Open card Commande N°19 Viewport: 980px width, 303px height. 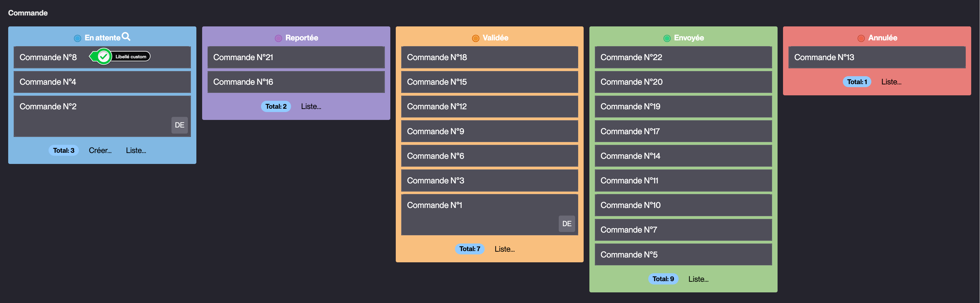click(683, 107)
